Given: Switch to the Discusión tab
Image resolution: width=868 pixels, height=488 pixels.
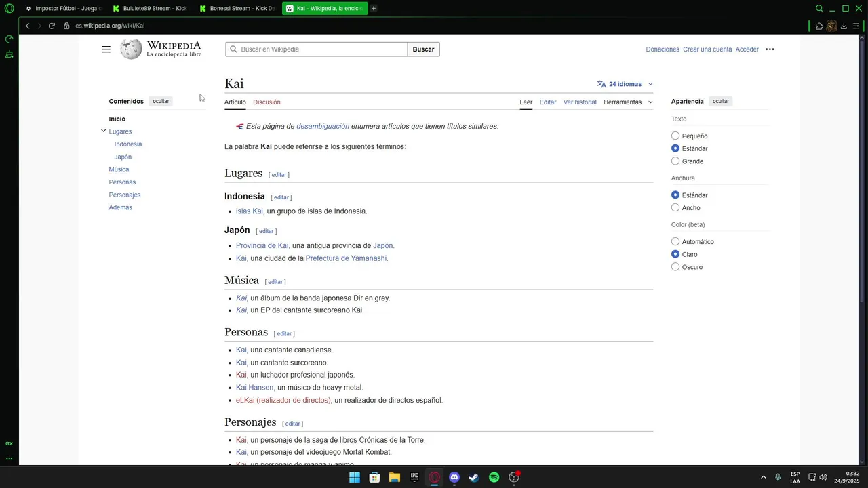Looking at the screenshot, I should (267, 102).
